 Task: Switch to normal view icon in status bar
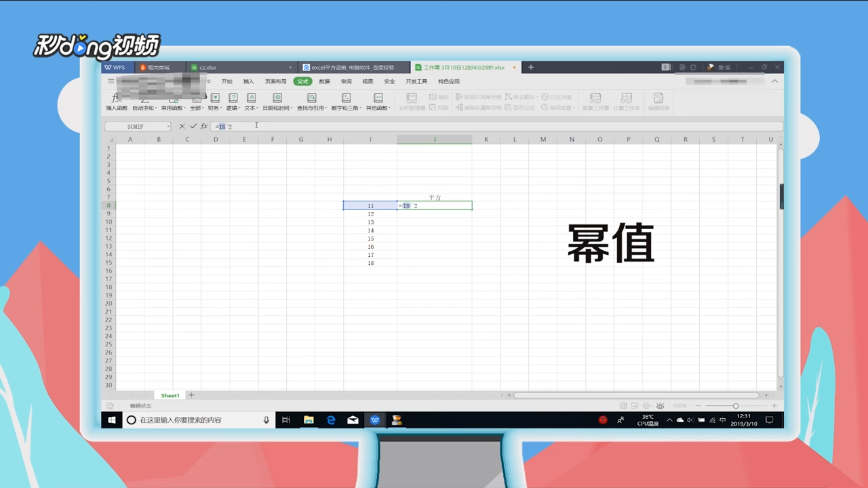(x=624, y=406)
